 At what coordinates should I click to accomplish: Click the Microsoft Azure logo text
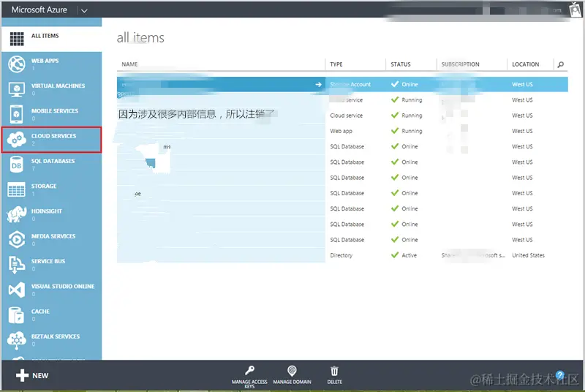coord(39,10)
